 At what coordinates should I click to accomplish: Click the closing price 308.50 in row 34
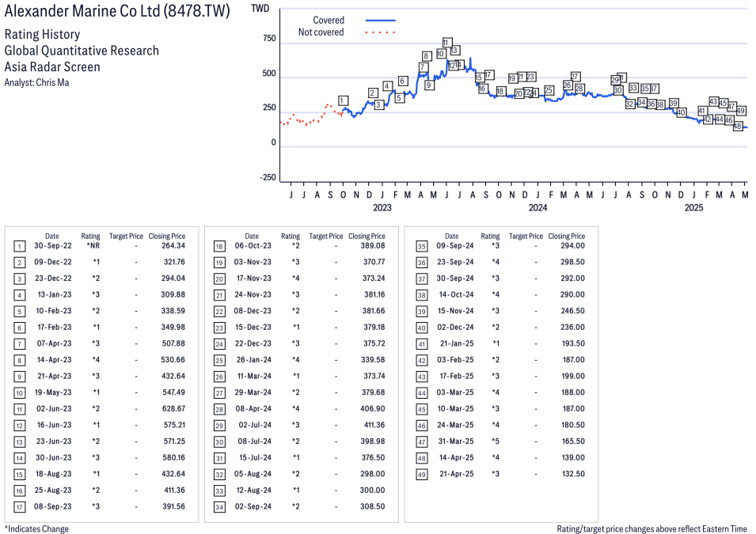[373, 506]
